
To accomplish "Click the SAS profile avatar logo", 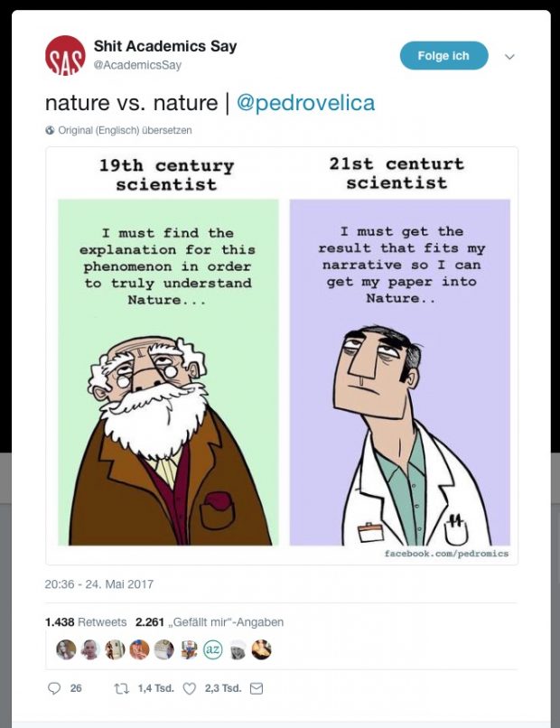I will 65,56.
